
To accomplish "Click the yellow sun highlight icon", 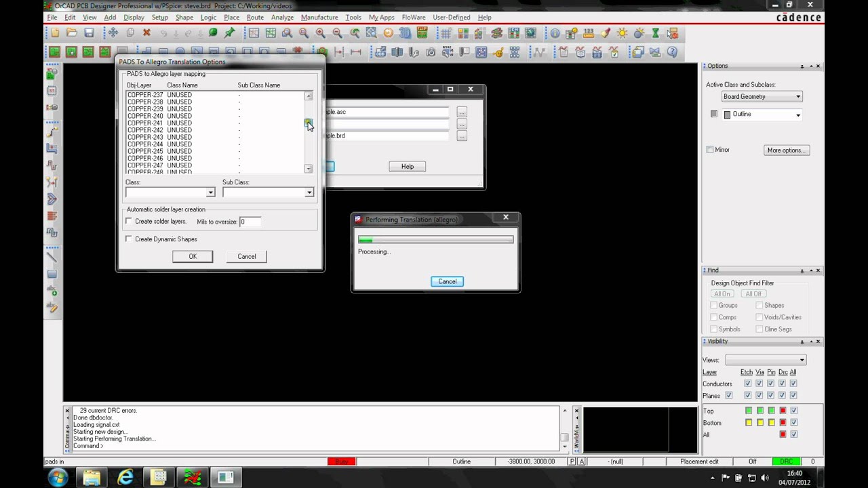I will [x=622, y=33].
